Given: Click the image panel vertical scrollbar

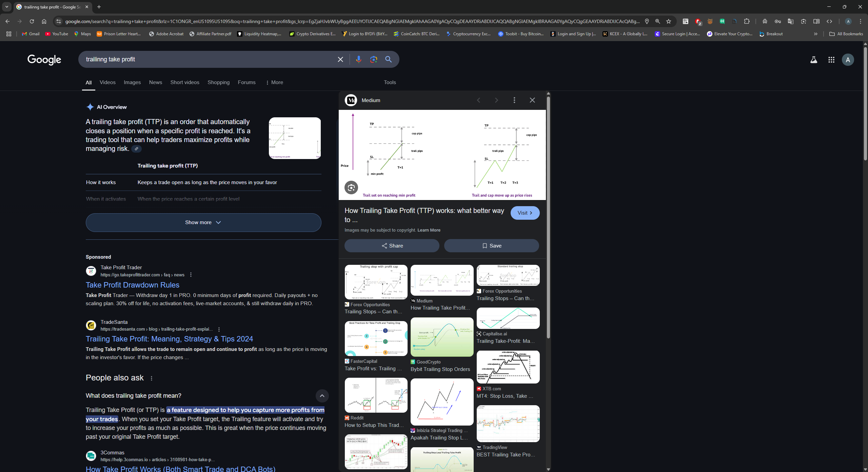Looking at the screenshot, I should tap(548, 217).
